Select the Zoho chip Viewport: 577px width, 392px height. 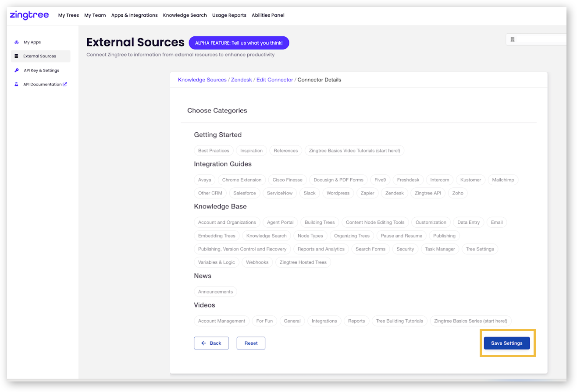tap(458, 193)
